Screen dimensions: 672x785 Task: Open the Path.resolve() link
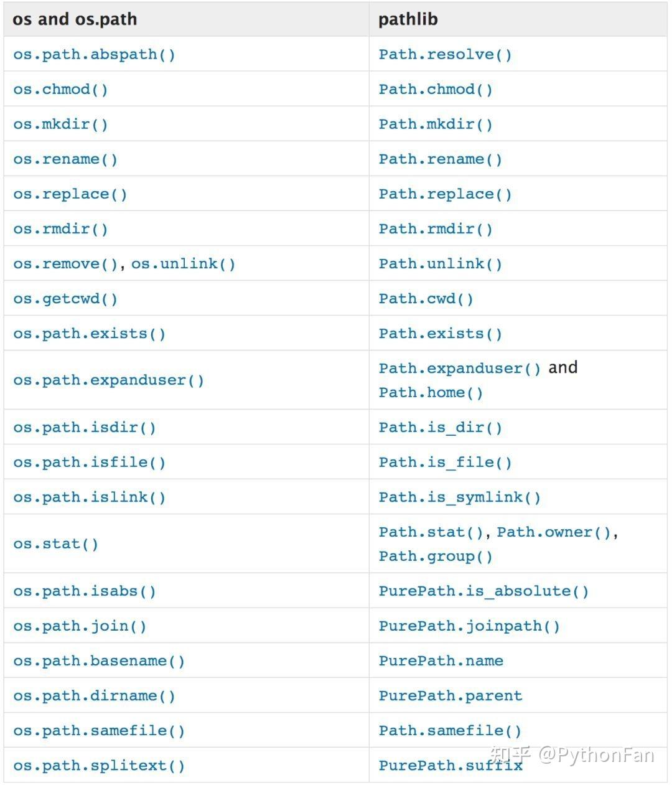pyautogui.click(x=446, y=54)
